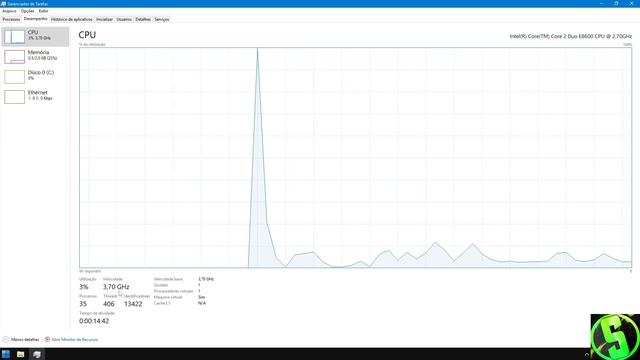Open the Opções menu

[28, 11]
